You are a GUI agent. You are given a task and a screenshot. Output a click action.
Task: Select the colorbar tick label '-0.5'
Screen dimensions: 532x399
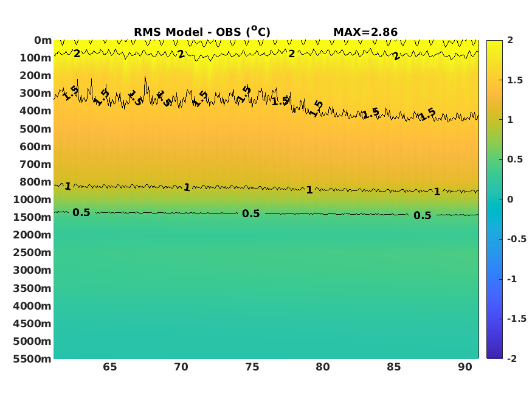tap(517, 239)
